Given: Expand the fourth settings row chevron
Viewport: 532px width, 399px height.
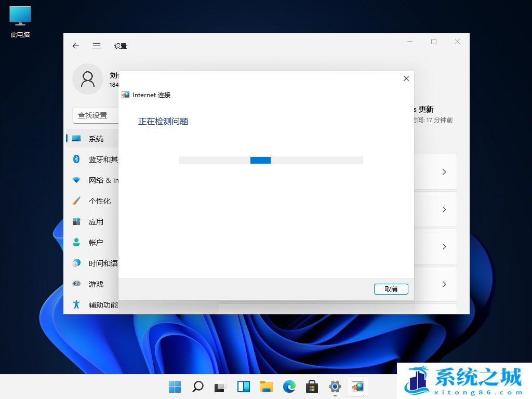Looking at the screenshot, I should click(x=444, y=284).
